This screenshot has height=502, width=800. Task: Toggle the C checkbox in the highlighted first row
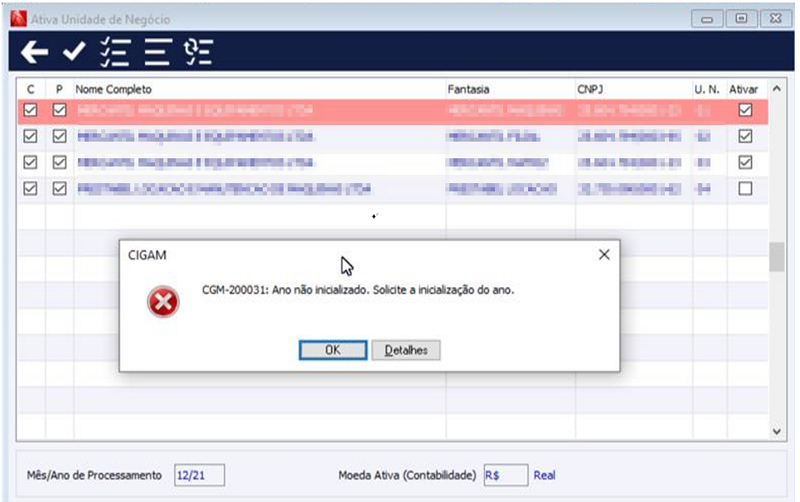[x=31, y=110]
